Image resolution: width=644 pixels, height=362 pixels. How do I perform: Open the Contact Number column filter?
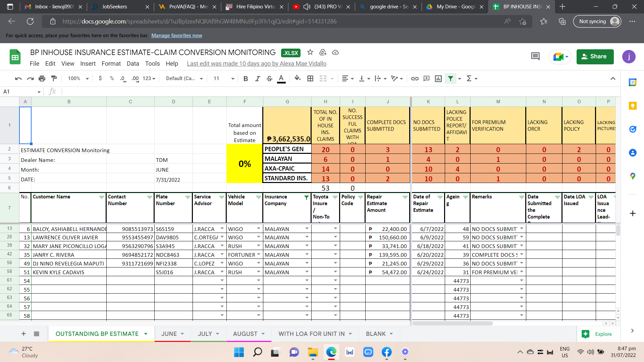point(149,197)
